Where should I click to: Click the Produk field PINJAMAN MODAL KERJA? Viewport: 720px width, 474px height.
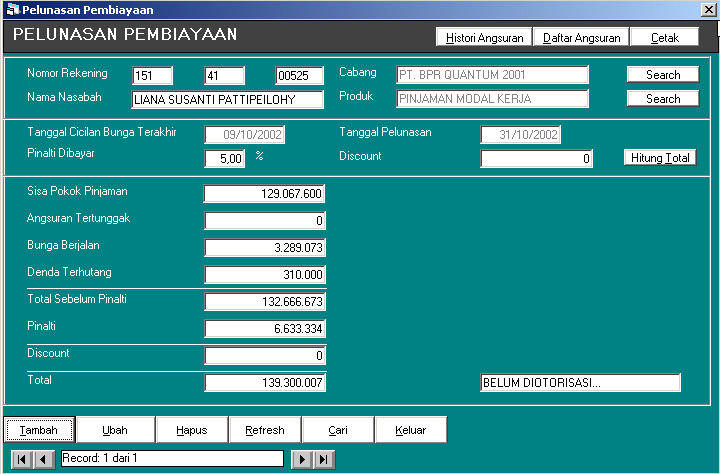(x=492, y=98)
